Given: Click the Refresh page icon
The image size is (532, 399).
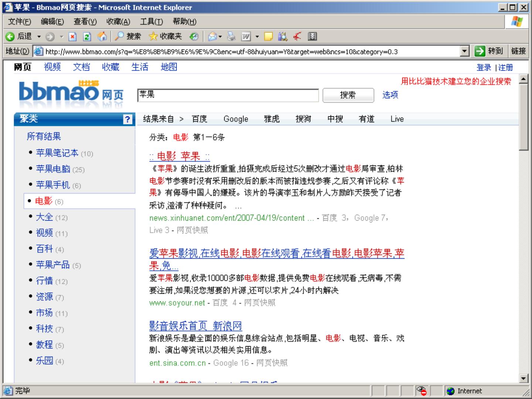Looking at the screenshot, I should [x=87, y=36].
